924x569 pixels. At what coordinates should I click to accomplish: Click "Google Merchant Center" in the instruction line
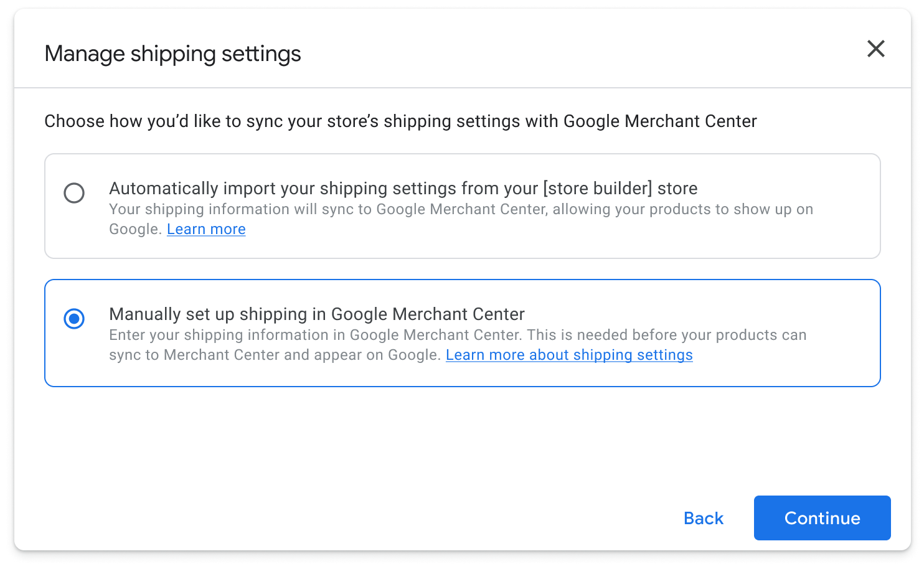pos(660,121)
